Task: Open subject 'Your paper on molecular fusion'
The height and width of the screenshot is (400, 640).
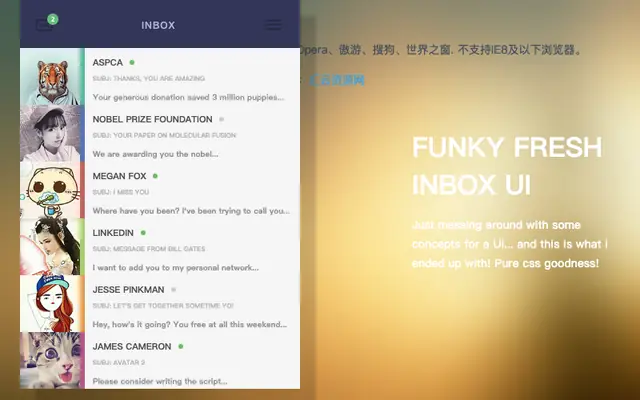Action: pyautogui.click(x=164, y=135)
